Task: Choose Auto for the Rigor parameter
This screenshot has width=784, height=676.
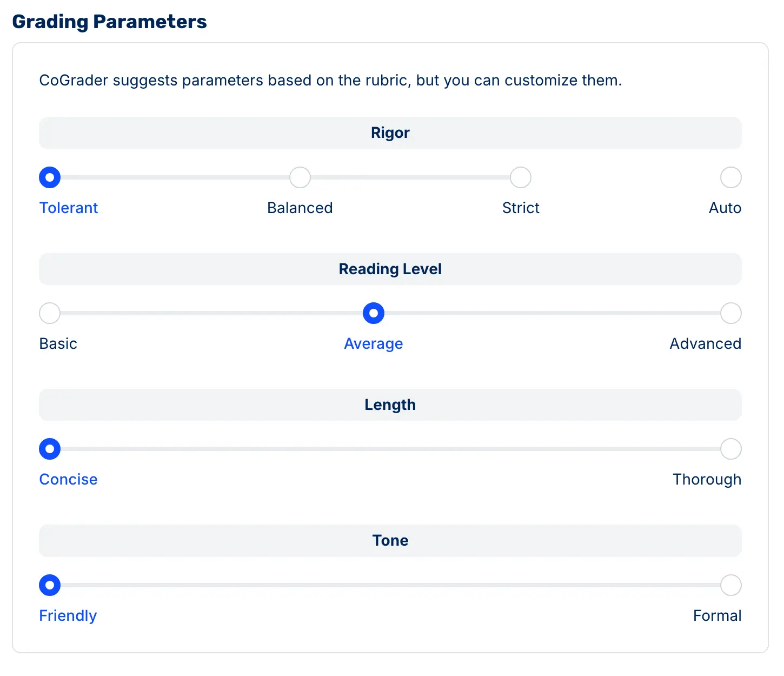Action: (730, 177)
